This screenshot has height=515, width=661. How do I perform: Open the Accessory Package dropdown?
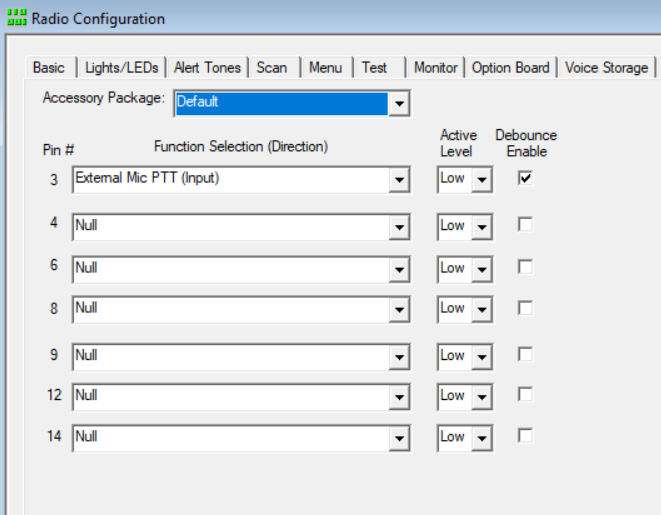pyautogui.click(x=399, y=103)
